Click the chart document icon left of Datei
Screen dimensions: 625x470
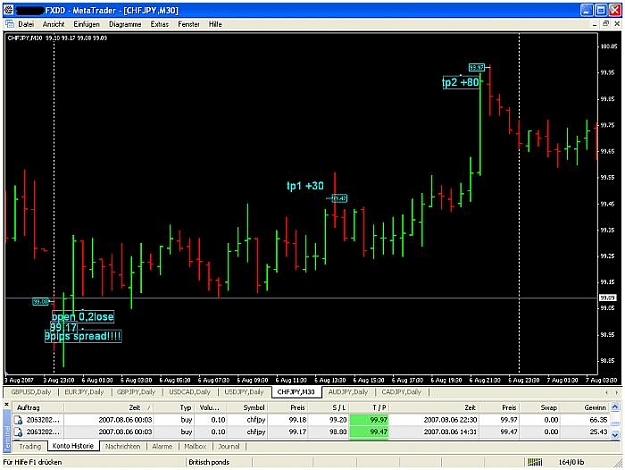pyautogui.click(x=10, y=24)
